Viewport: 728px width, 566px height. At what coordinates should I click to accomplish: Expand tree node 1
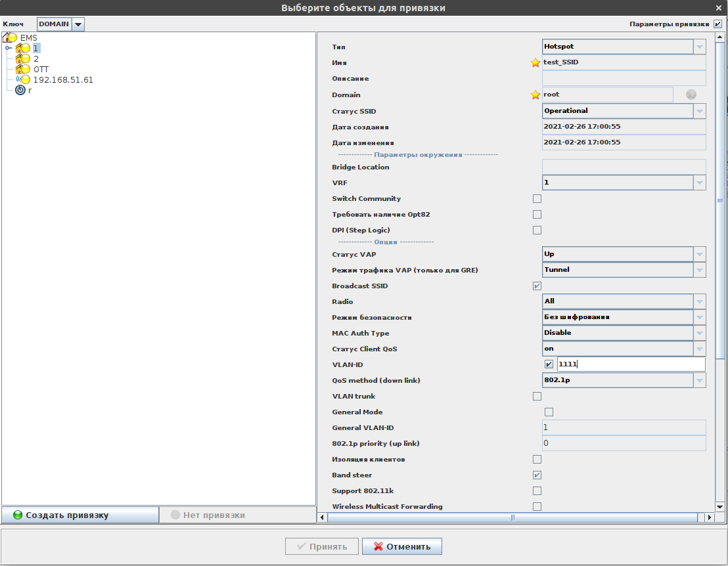click(x=8, y=48)
